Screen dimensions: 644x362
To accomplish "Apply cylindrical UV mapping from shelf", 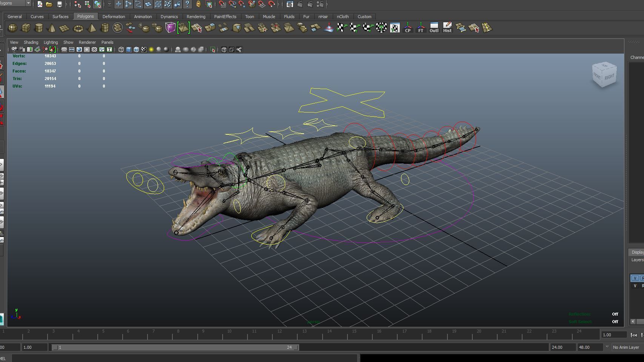I will pyautogui.click(x=355, y=28).
